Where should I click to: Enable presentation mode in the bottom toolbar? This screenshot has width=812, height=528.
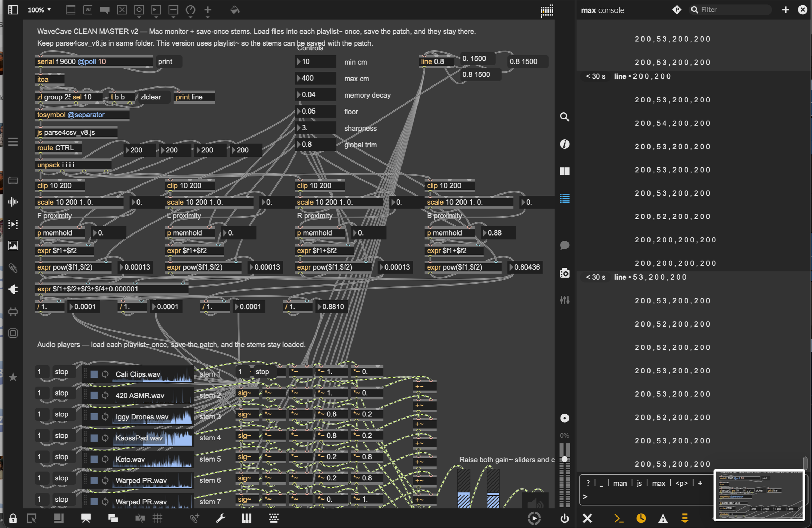point(85,518)
